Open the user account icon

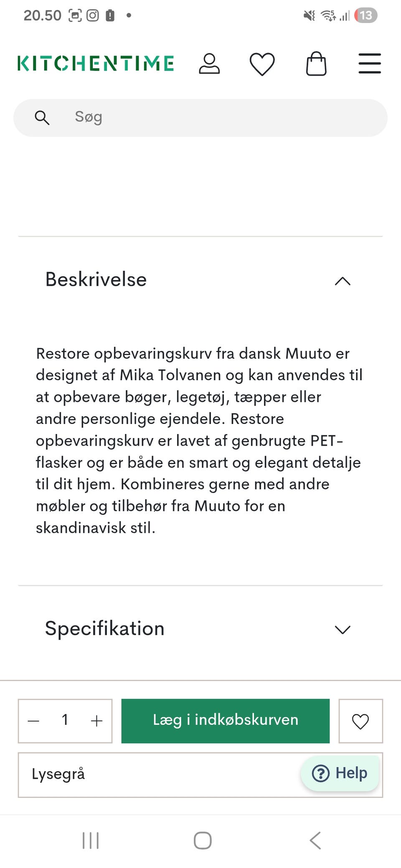tap(209, 64)
